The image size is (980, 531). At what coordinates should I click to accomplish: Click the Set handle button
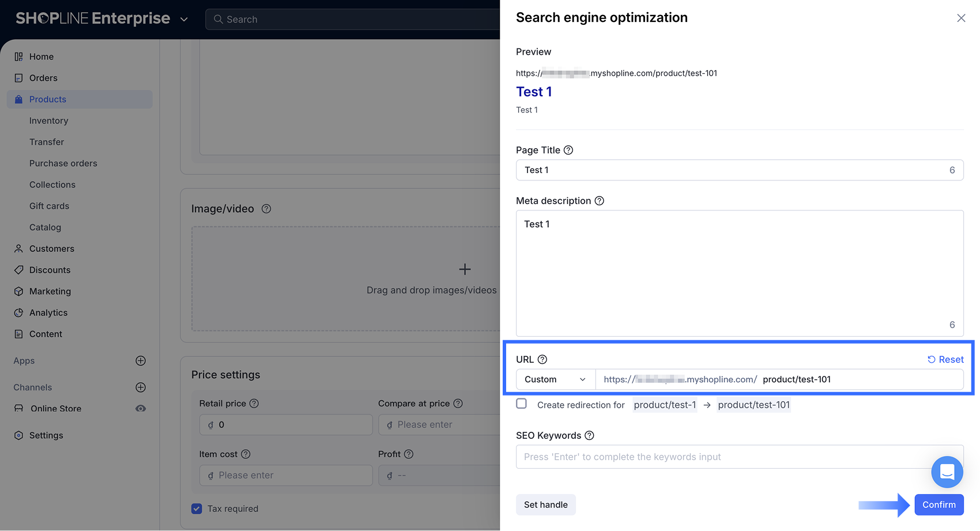tap(545, 504)
